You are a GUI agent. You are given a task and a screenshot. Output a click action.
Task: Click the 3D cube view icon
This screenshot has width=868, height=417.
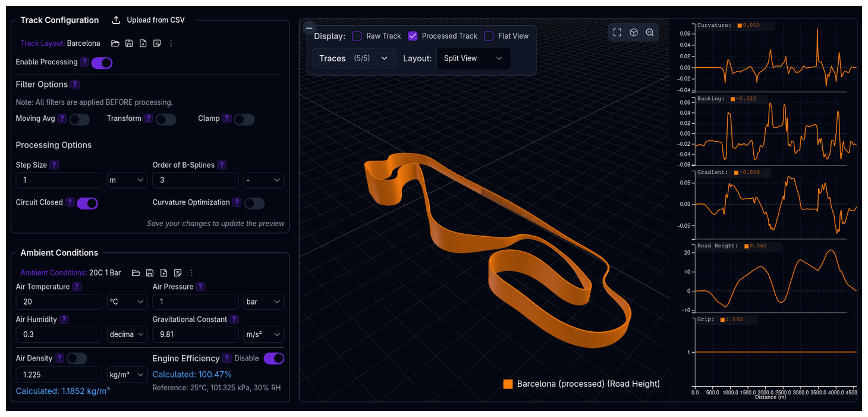[633, 32]
